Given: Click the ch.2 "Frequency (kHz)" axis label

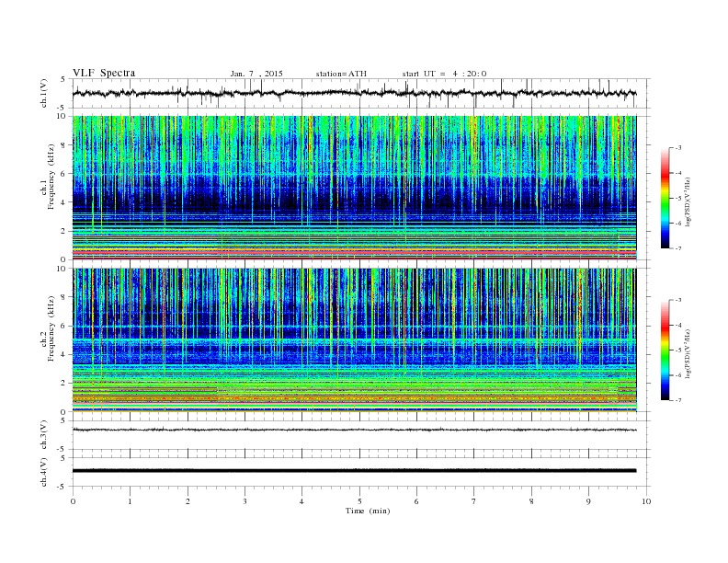Looking at the screenshot, I should pos(51,328).
